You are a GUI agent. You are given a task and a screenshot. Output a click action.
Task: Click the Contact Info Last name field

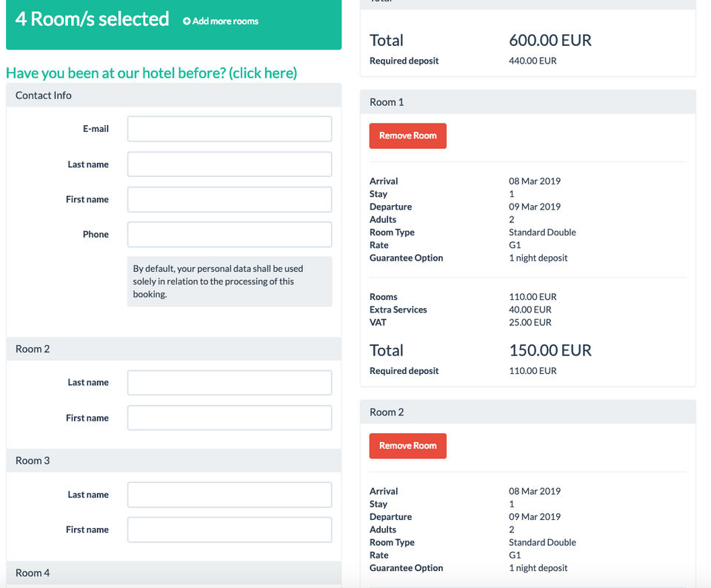pyautogui.click(x=230, y=164)
